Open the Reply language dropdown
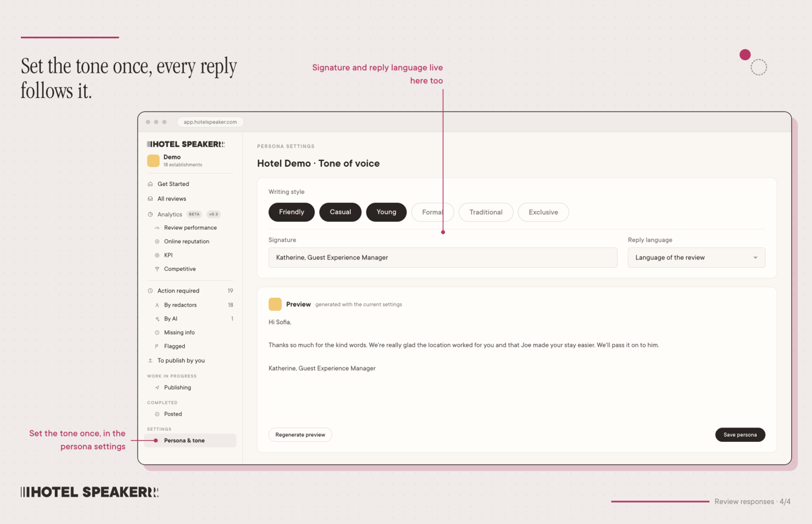The width and height of the screenshot is (812, 524). tap(696, 257)
